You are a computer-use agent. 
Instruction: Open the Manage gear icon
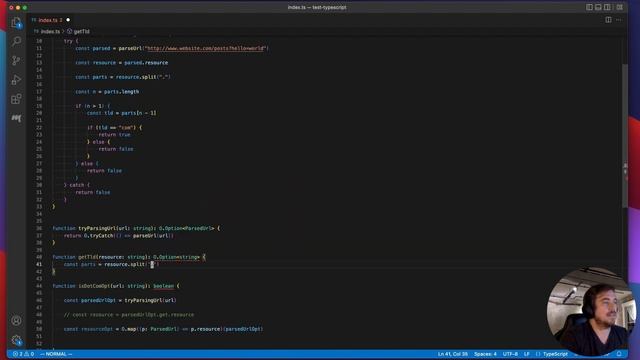[16, 340]
